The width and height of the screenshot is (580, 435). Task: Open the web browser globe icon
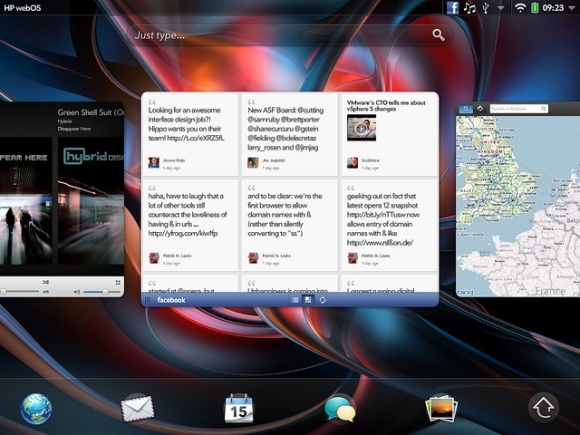click(x=36, y=408)
